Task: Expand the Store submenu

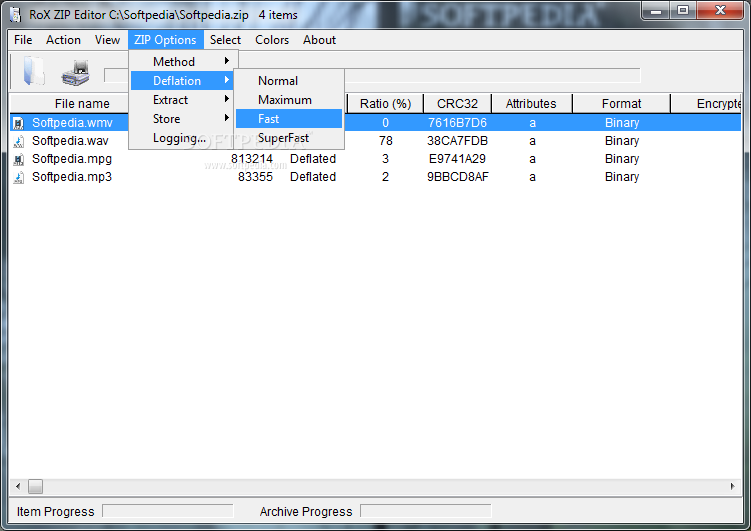Action: pos(182,119)
